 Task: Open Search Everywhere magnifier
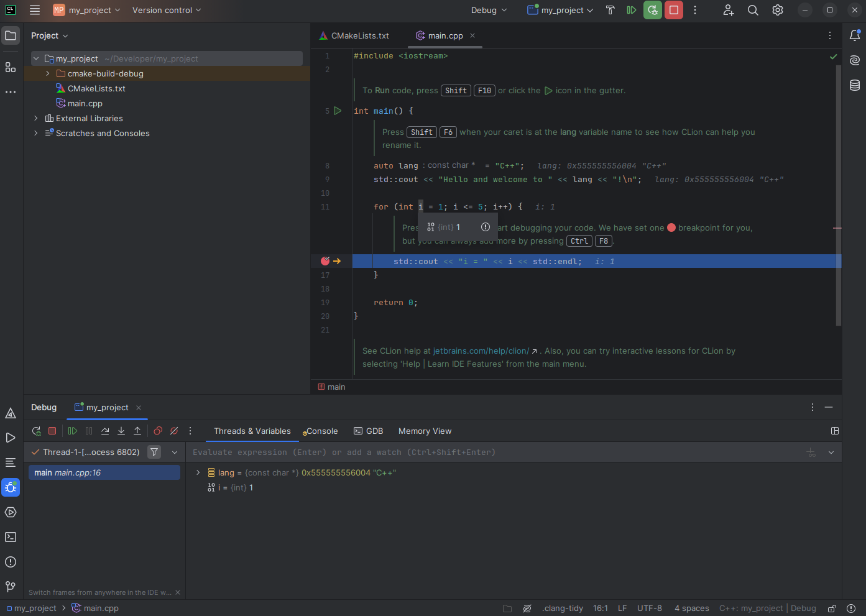coord(753,10)
